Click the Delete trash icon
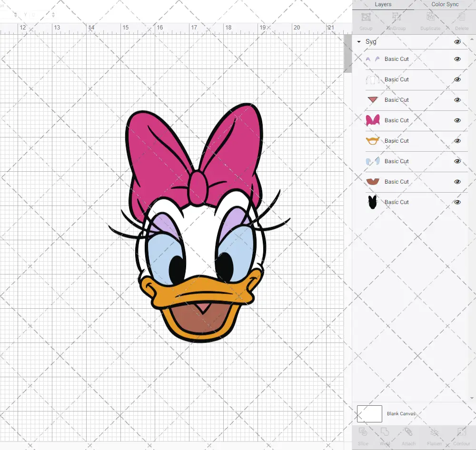This screenshot has height=450, width=476. [x=461, y=17]
